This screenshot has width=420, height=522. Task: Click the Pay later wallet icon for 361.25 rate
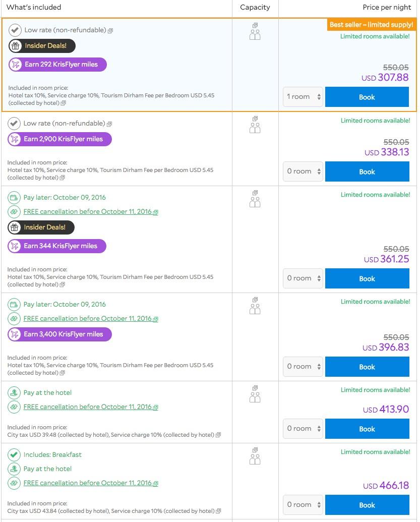click(x=14, y=198)
